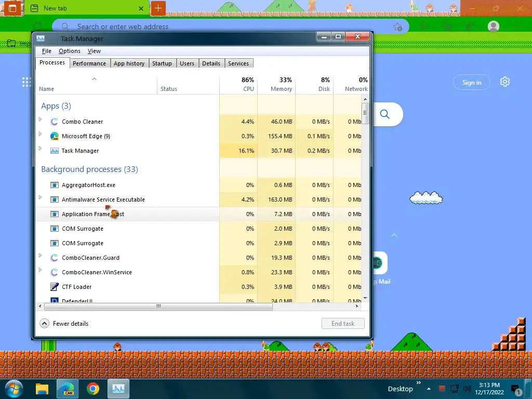Click the horizontal scrollbar thumb

pyautogui.click(x=158, y=307)
